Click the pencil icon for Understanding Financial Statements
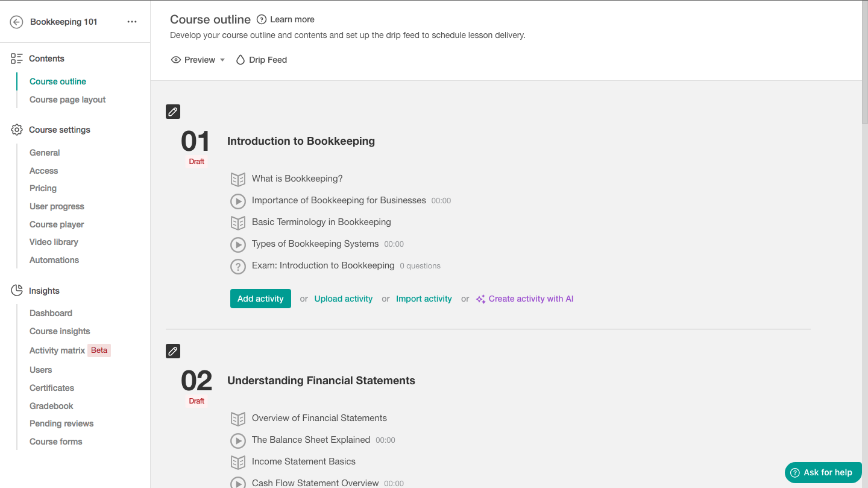Image resolution: width=868 pixels, height=488 pixels. point(173,351)
